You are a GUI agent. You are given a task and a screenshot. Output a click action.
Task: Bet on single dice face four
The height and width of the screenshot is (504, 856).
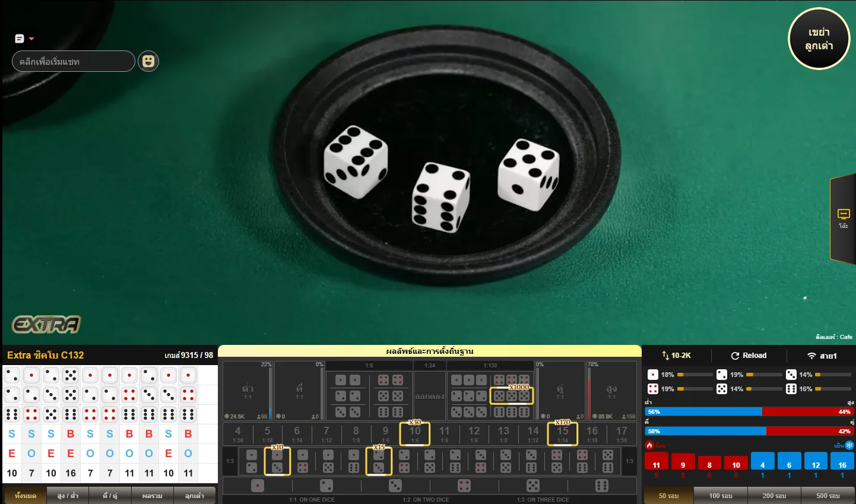464,486
